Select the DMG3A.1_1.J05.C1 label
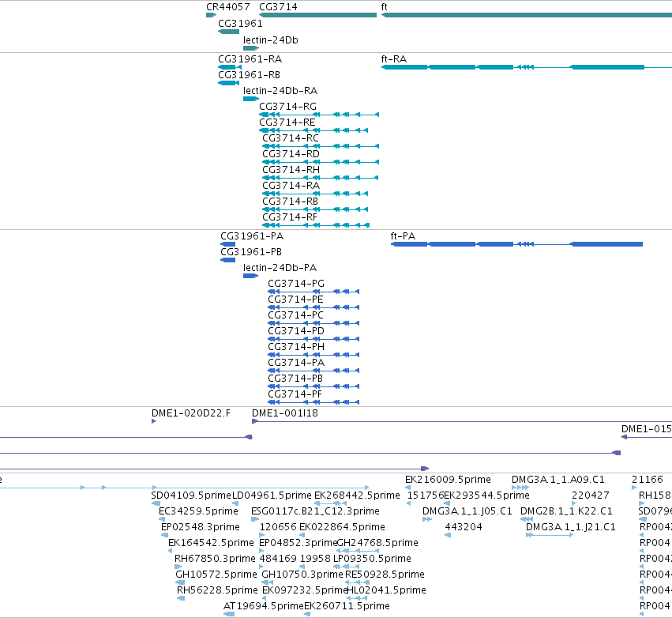This screenshot has width=672, height=618. coord(467,511)
